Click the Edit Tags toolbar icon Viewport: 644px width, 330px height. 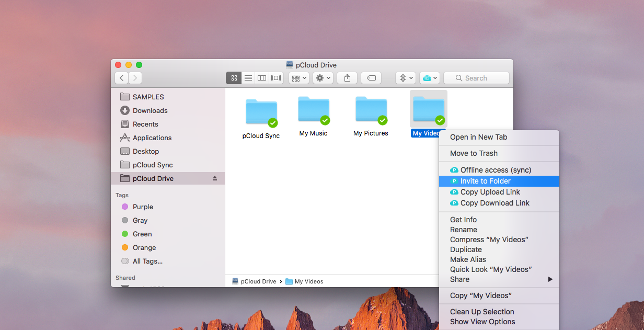(x=371, y=78)
